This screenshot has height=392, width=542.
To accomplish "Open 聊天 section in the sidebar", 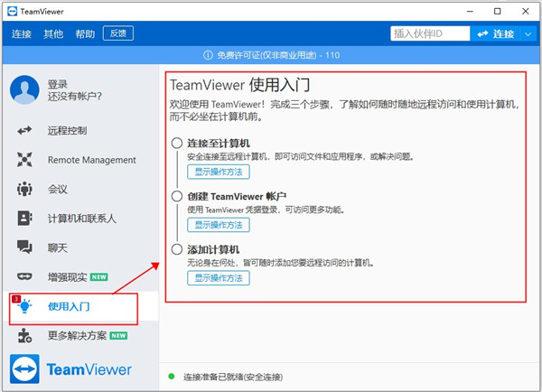I will coord(58,247).
